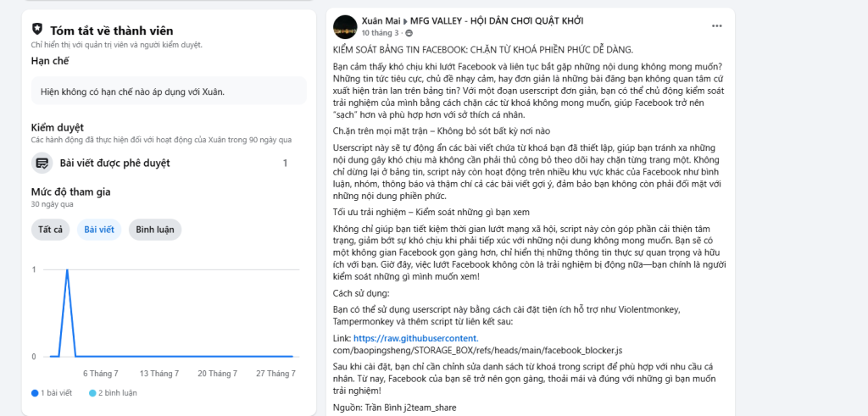Click the approved posts icon under Kiểm duyệt
Viewport: 868px width, 416px height.
[x=42, y=163]
